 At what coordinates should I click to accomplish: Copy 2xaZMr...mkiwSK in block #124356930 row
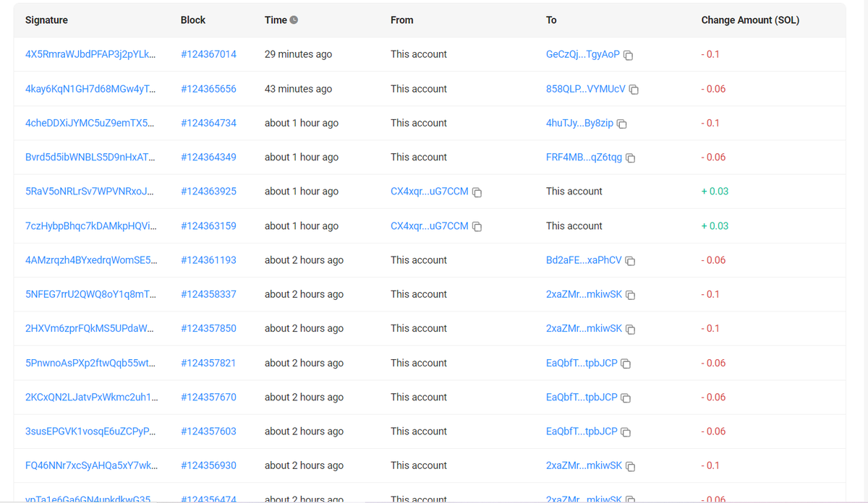[x=631, y=467]
